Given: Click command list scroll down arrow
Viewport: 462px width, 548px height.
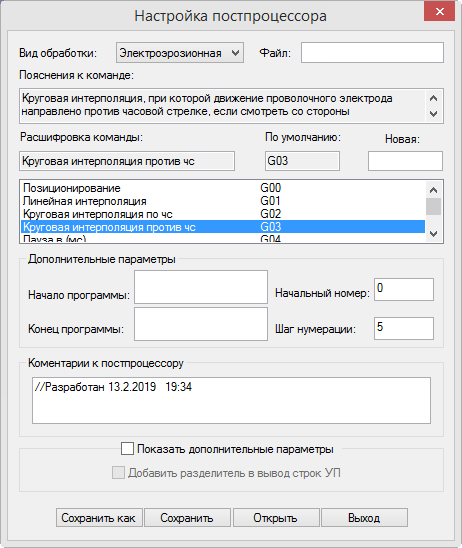Looking at the screenshot, I should pos(433,233).
